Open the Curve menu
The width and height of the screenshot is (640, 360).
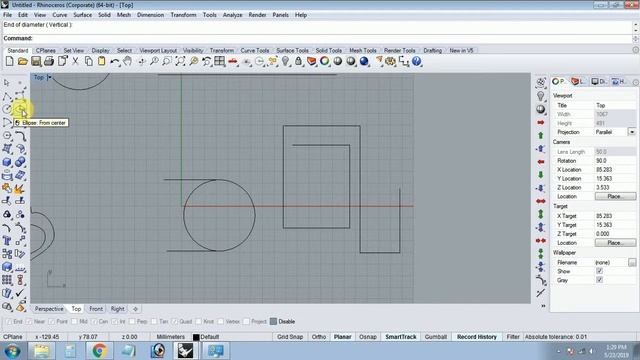click(x=60, y=15)
